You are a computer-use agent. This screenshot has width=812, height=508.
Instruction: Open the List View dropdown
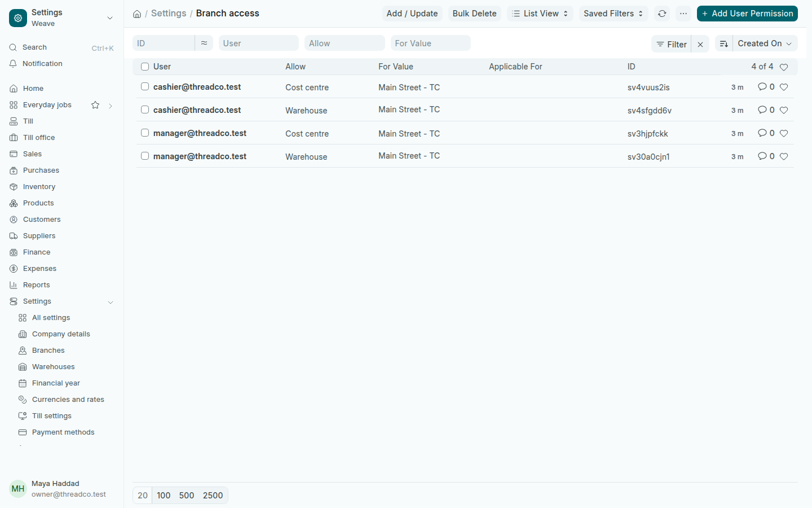pyautogui.click(x=540, y=14)
